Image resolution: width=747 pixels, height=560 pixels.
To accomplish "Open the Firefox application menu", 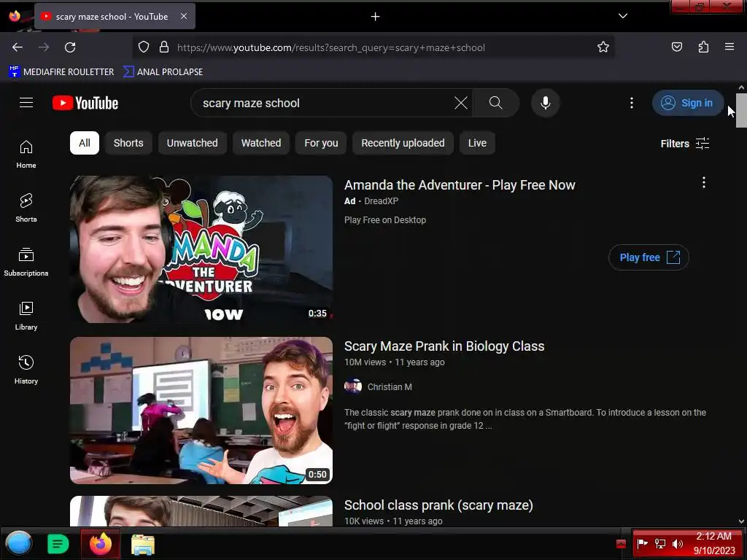I will (729, 47).
